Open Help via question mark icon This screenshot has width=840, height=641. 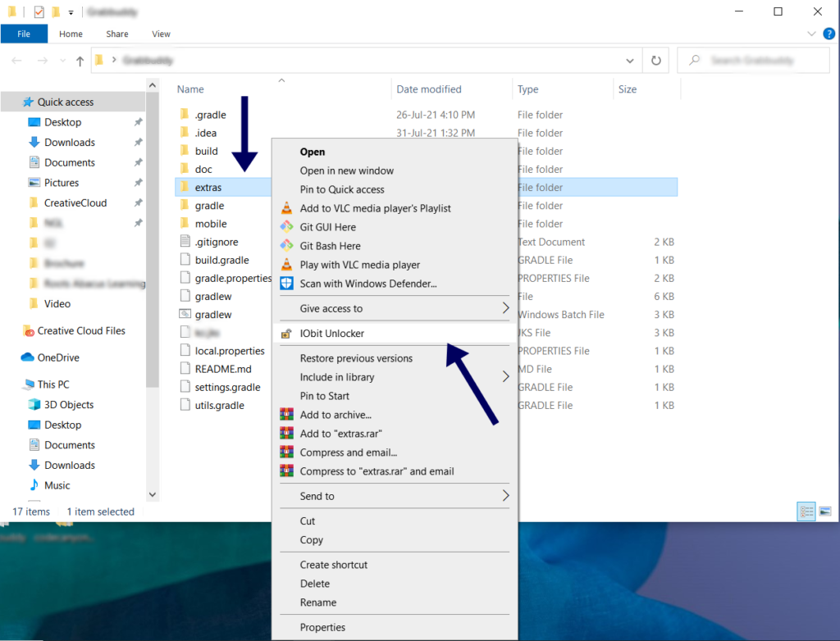point(829,34)
